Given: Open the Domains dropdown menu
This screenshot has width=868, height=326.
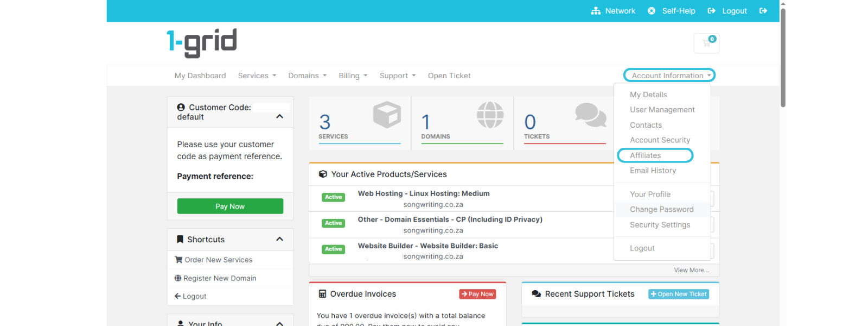Looking at the screenshot, I should [308, 76].
